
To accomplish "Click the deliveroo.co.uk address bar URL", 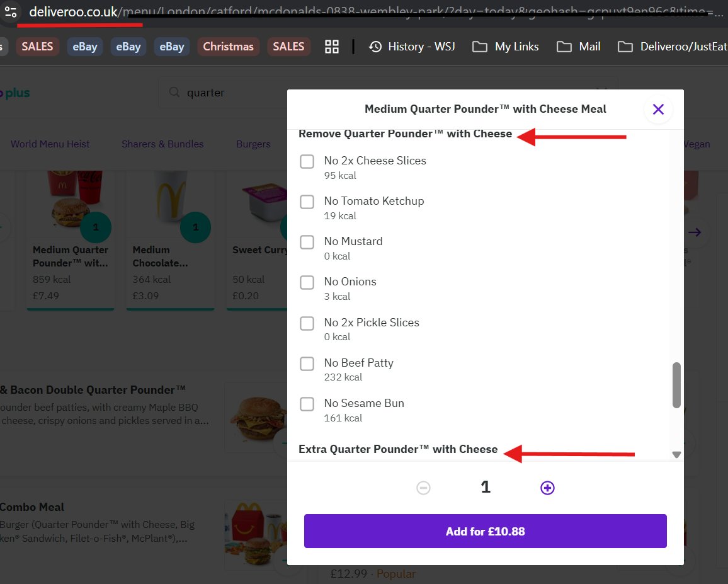I will click(73, 11).
